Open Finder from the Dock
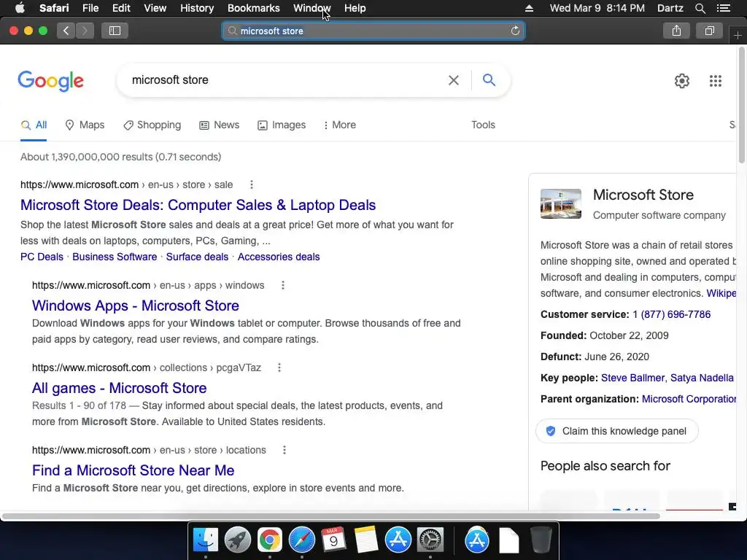The height and width of the screenshot is (560, 747). (x=205, y=540)
